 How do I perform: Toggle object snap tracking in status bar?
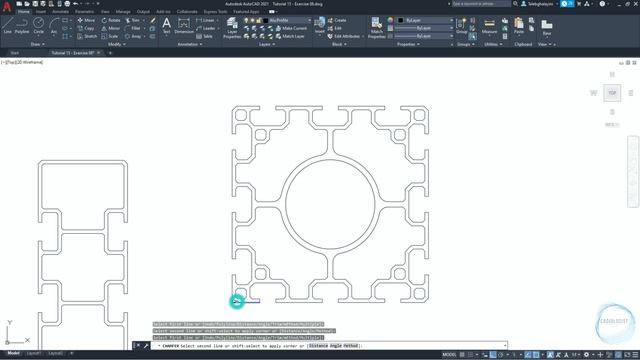tap(528, 355)
